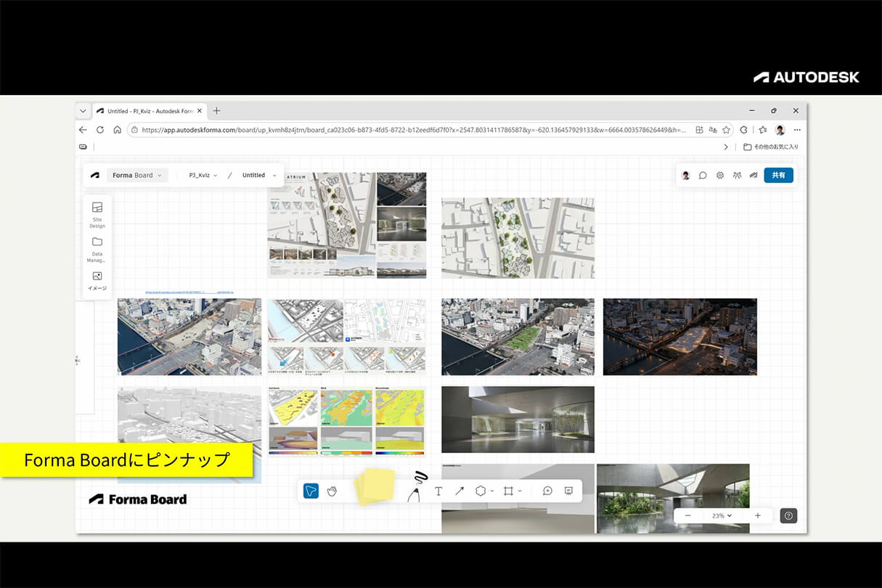Click the browser address bar URL
Viewport: 882px width, 588px height.
(414, 130)
